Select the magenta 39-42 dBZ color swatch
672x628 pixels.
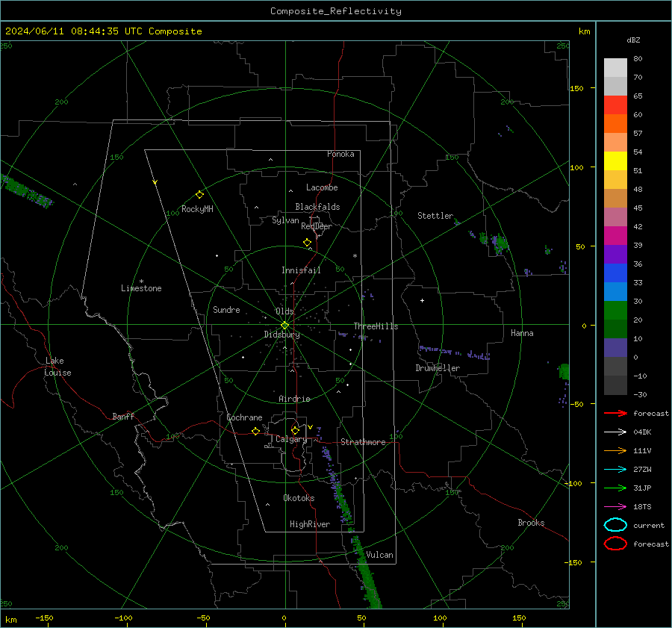tap(615, 236)
